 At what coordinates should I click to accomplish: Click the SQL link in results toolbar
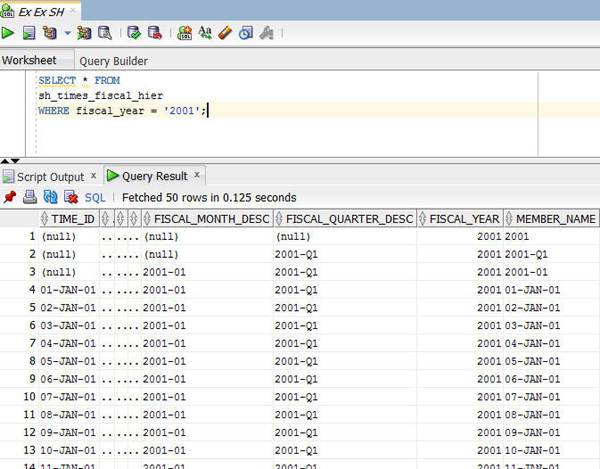(95, 198)
